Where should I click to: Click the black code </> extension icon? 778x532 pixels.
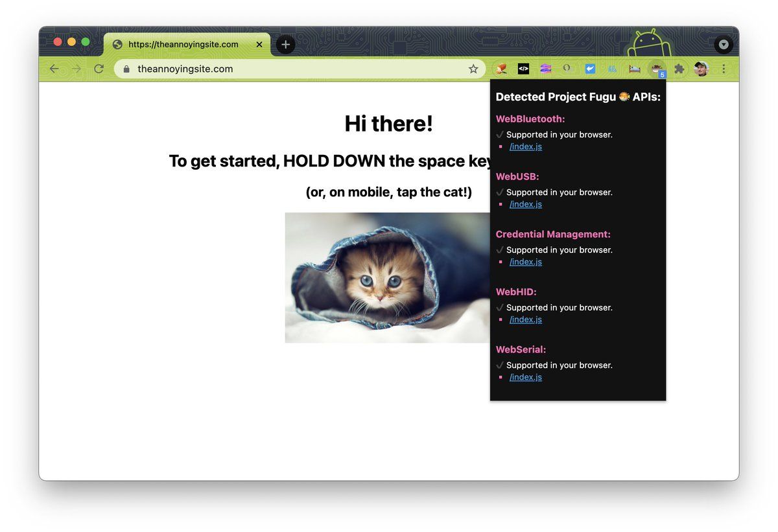pyautogui.click(x=523, y=68)
